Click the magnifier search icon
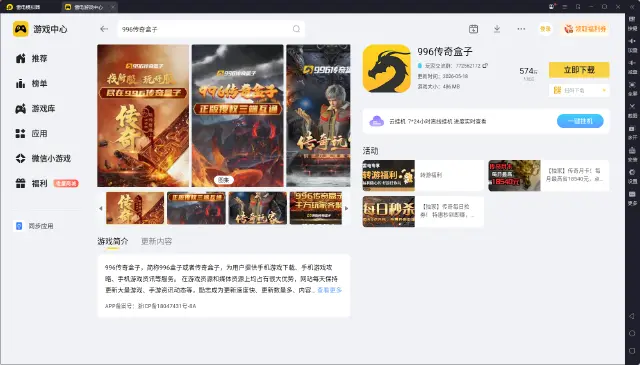 (x=296, y=29)
